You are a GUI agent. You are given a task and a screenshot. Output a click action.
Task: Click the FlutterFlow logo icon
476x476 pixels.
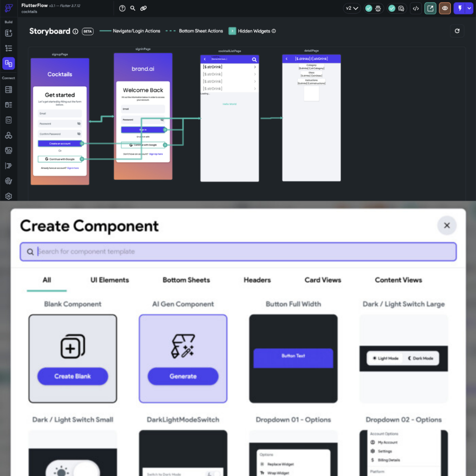[8, 8]
